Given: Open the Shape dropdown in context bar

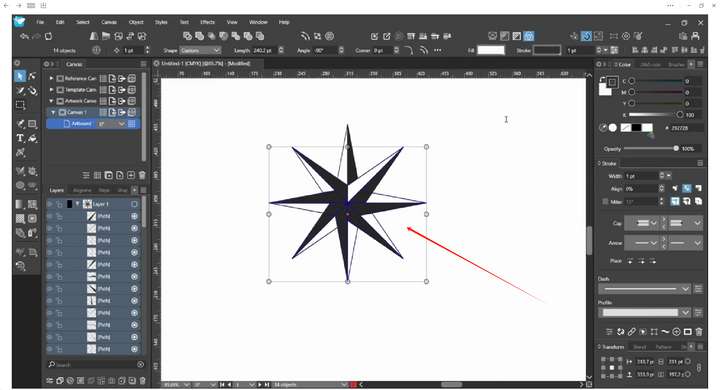Looking at the screenshot, I should click(200, 51).
